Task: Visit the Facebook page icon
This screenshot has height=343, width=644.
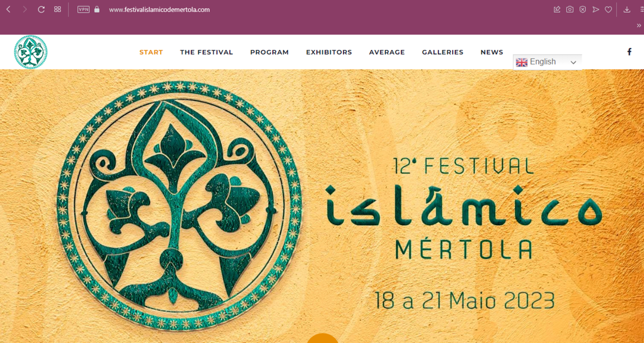Action: [x=629, y=51]
